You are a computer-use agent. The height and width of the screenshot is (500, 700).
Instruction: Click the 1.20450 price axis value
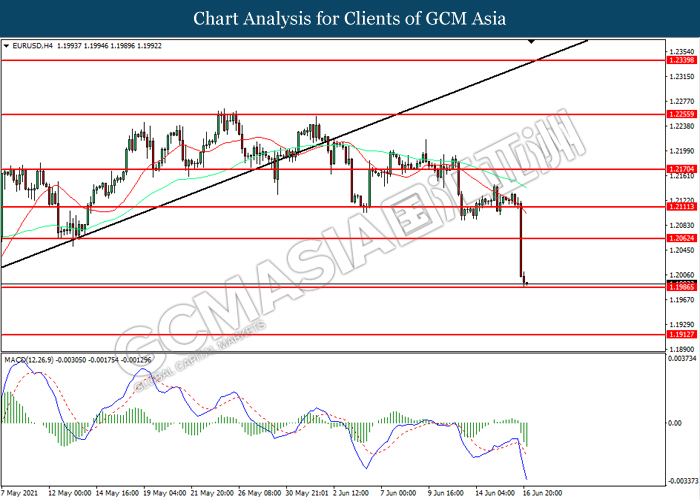tap(682, 250)
